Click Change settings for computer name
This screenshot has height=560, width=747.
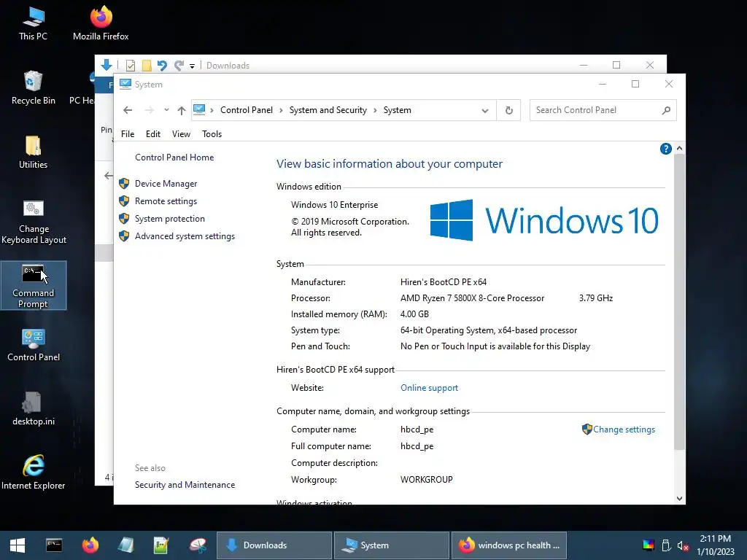624,429
